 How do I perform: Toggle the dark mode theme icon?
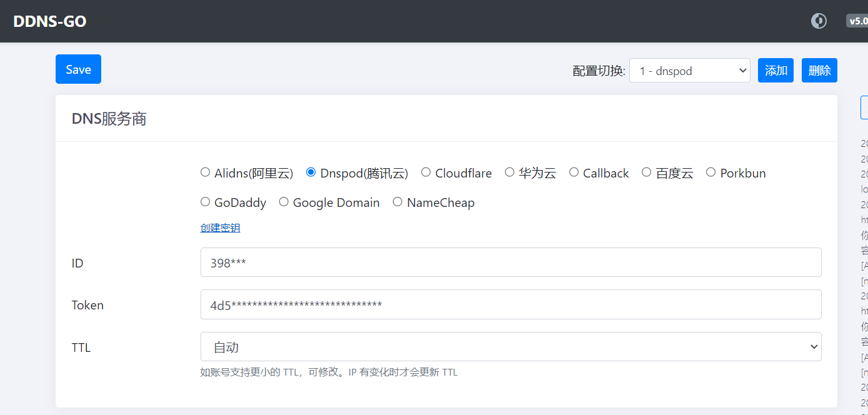[x=819, y=21]
